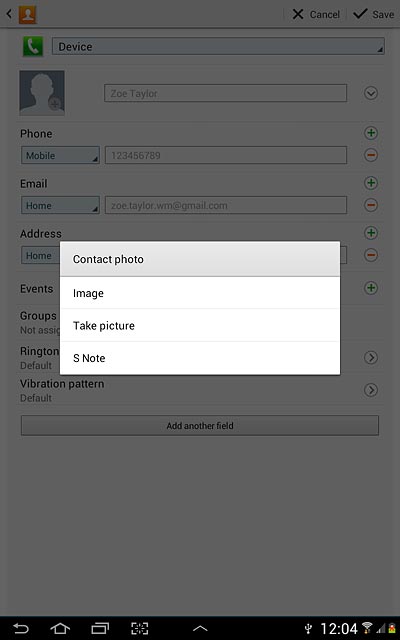Capture screen with the screenshot icon
Viewport: 400px width, 640px height.
(x=140, y=628)
